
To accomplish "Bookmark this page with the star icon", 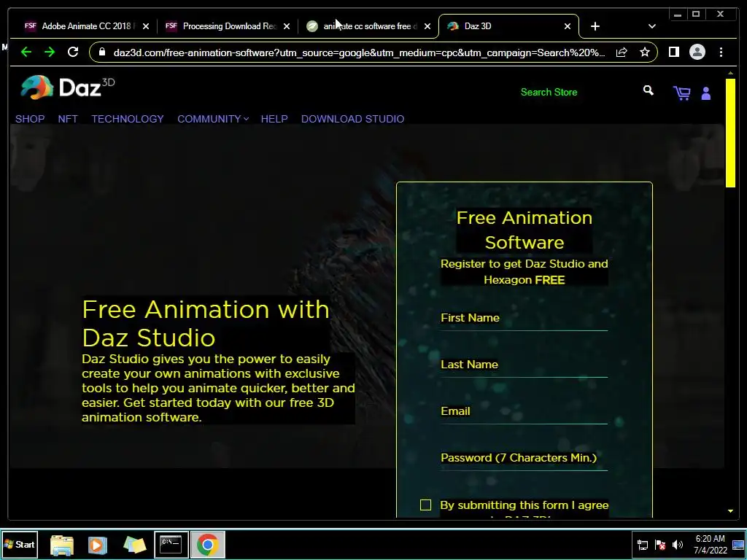I will pyautogui.click(x=645, y=52).
